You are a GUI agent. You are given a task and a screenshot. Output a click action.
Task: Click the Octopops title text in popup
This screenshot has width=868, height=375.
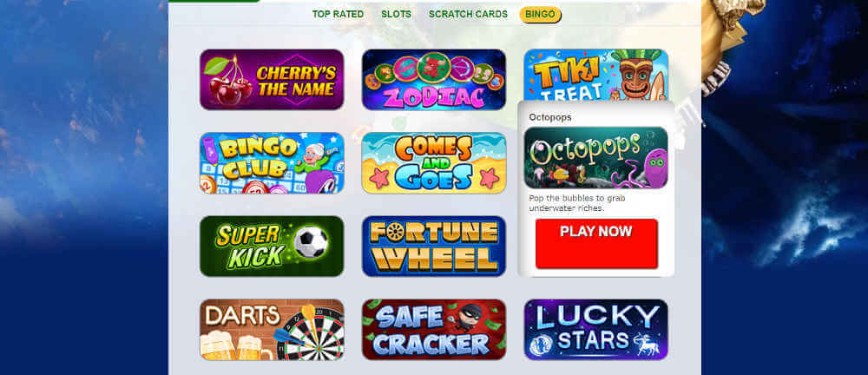[x=550, y=117]
